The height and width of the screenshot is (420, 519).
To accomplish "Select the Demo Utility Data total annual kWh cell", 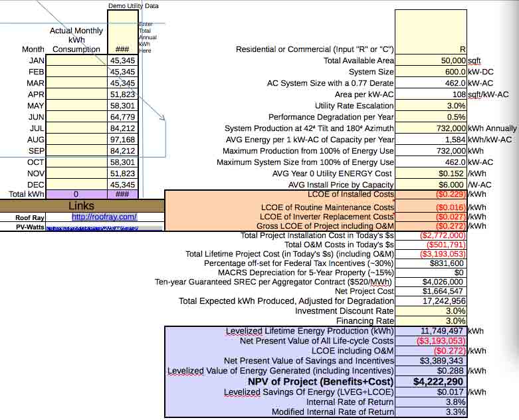I will [122, 33].
